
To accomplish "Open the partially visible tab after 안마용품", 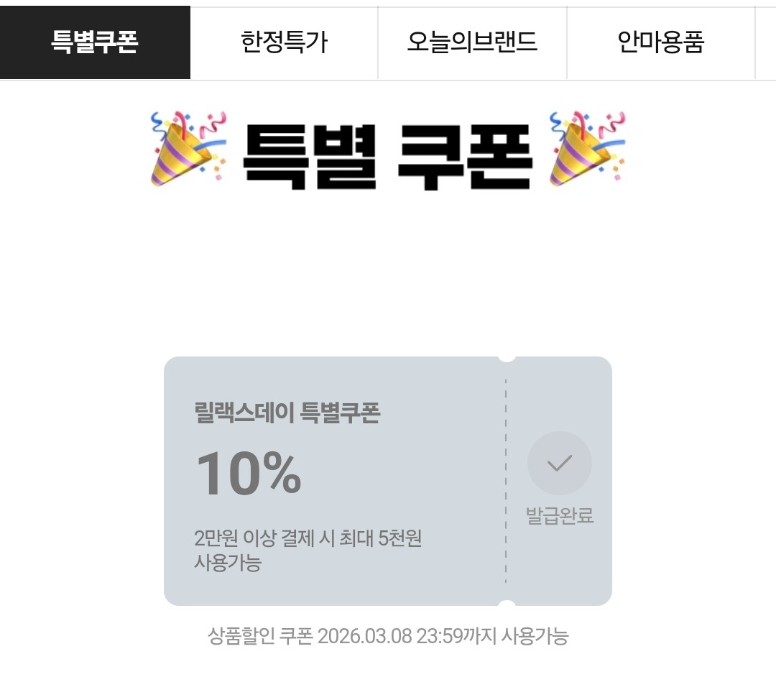I will (766, 43).
